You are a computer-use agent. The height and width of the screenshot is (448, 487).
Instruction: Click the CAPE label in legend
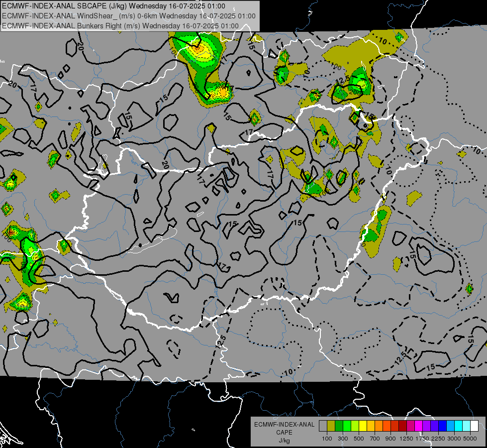pyautogui.click(x=284, y=433)
